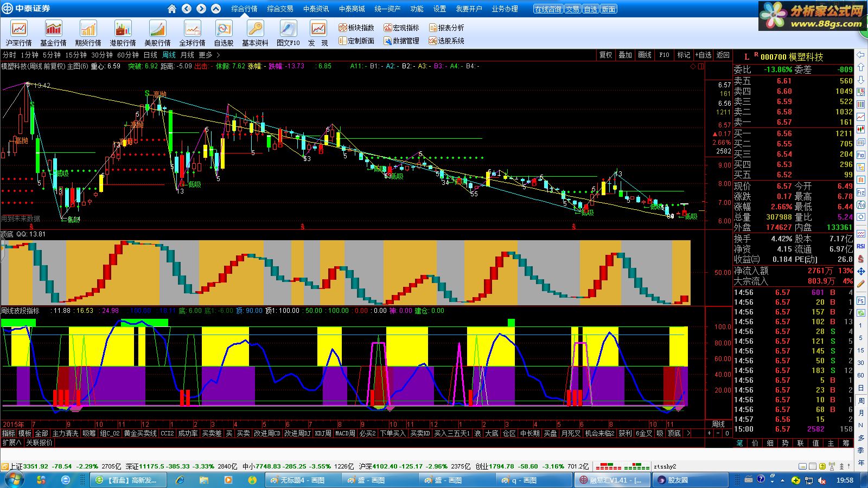Open 图文F10 info icon
The image size is (868, 488).
pyautogui.click(x=288, y=33)
